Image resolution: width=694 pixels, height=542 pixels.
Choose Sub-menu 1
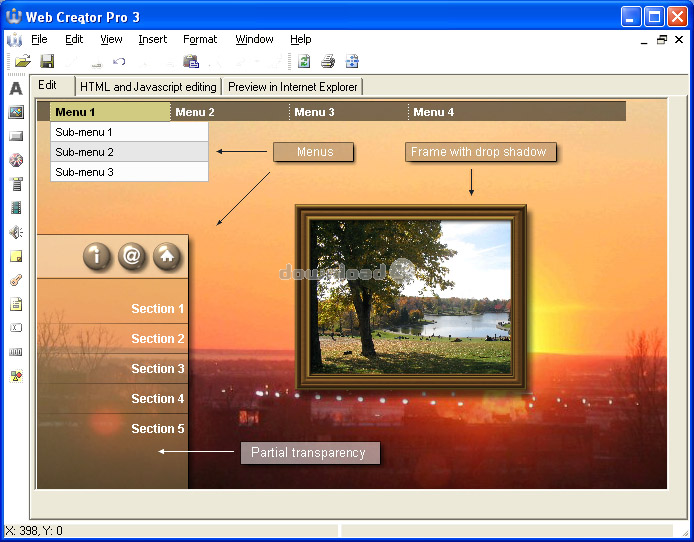[129, 132]
